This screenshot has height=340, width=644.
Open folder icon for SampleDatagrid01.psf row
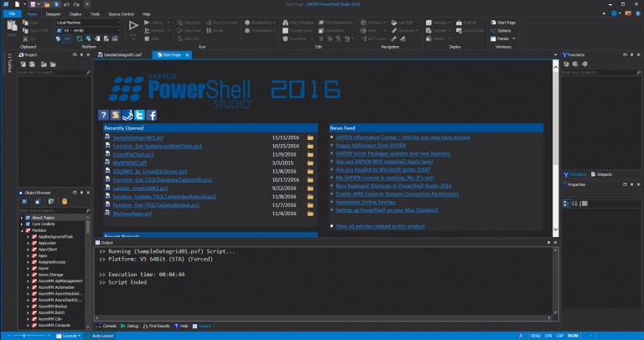click(310, 138)
